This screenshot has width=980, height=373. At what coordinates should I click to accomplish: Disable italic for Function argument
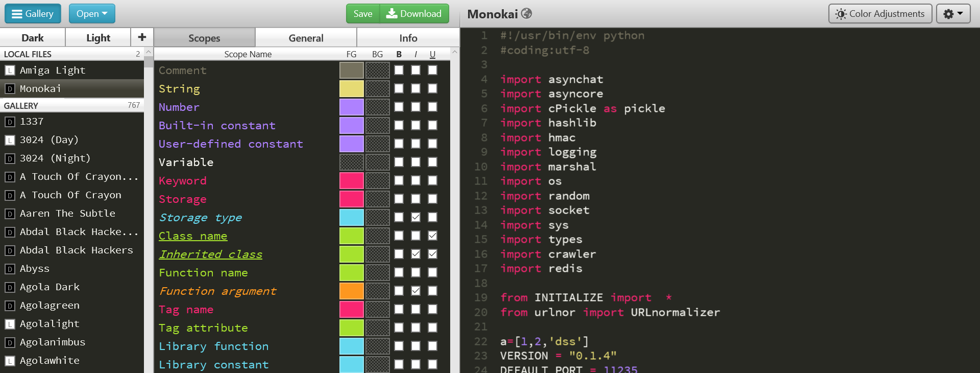(416, 291)
